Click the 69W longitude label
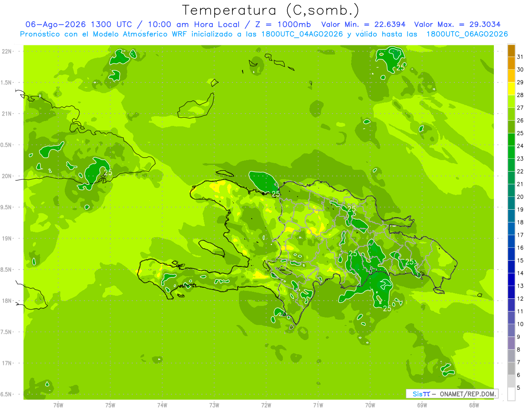This screenshot has height=411, width=532. pos(422,405)
